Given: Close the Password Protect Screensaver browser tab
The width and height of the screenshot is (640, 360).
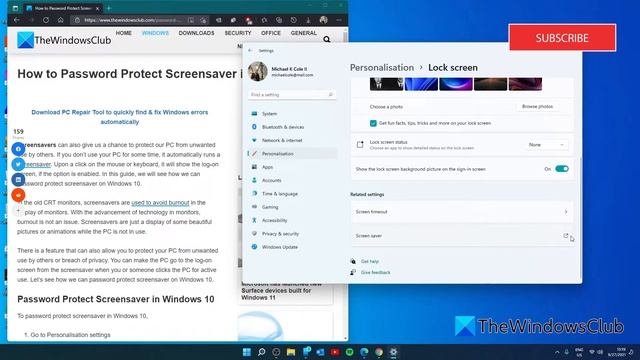Looking at the screenshot, I should (97, 8).
